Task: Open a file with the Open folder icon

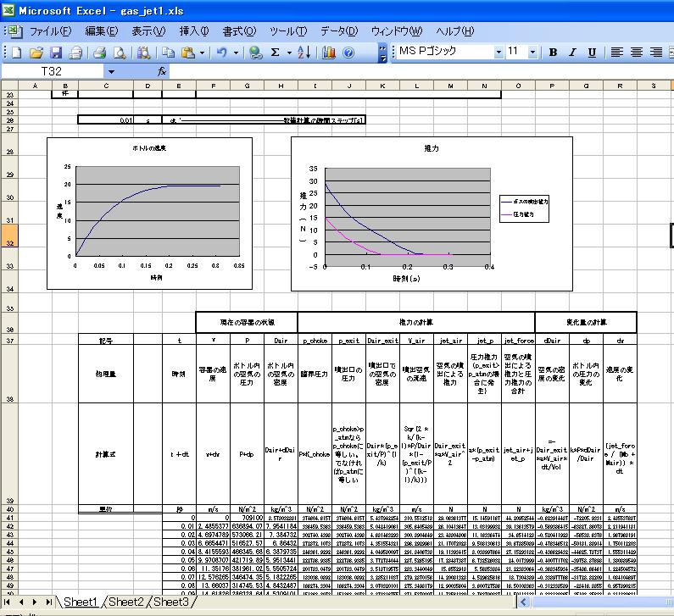Action: pyautogui.click(x=36, y=53)
